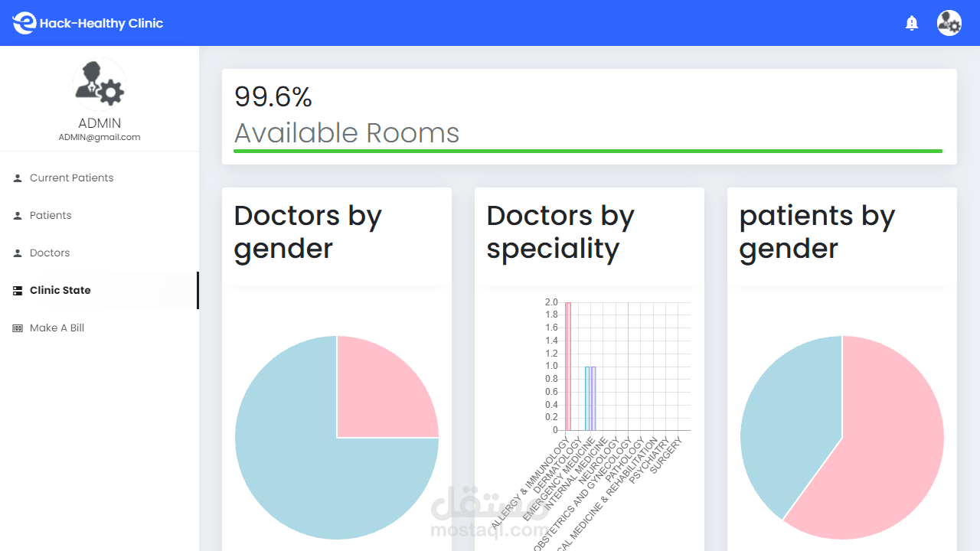Open the Current Patients menu item
The image size is (980, 551).
click(x=71, y=178)
